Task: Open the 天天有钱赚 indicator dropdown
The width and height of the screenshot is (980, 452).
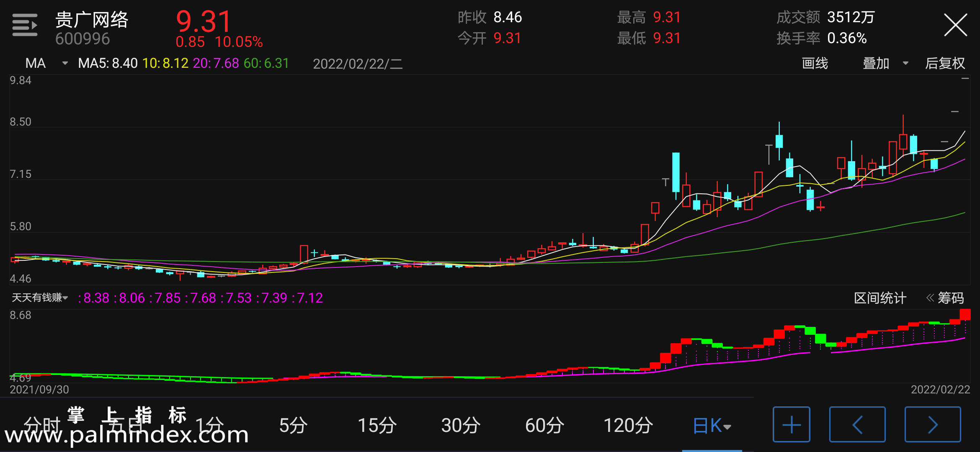Action: coord(40,298)
